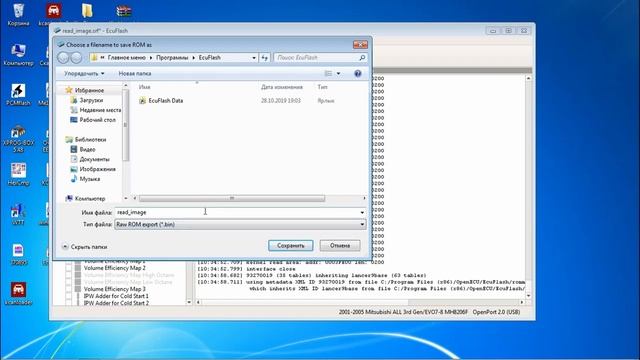
Task: Click the Back arrow in save dialog
Action: [x=63, y=58]
